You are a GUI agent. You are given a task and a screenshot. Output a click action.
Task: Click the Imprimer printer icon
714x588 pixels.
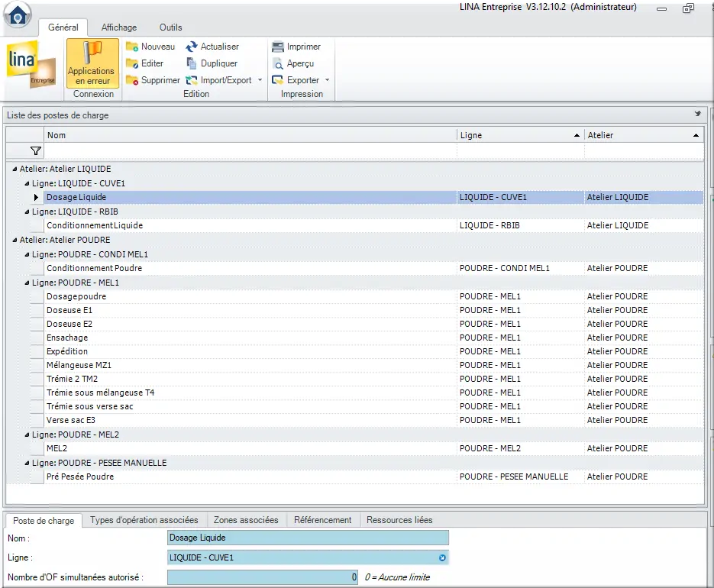(278, 47)
